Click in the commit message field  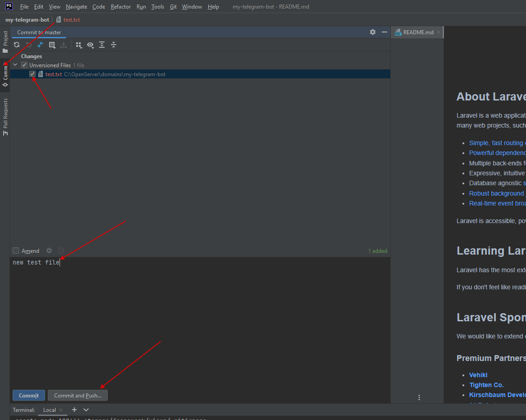click(x=200, y=322)
